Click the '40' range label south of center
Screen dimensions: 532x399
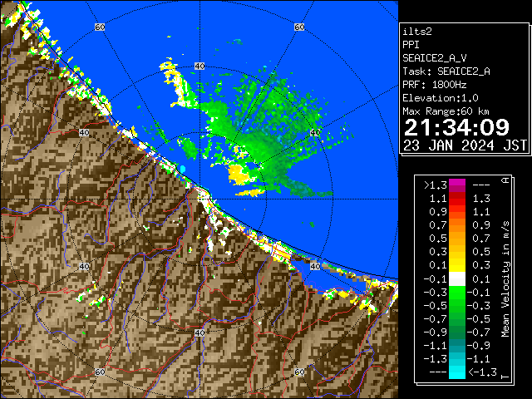[199, 332]
